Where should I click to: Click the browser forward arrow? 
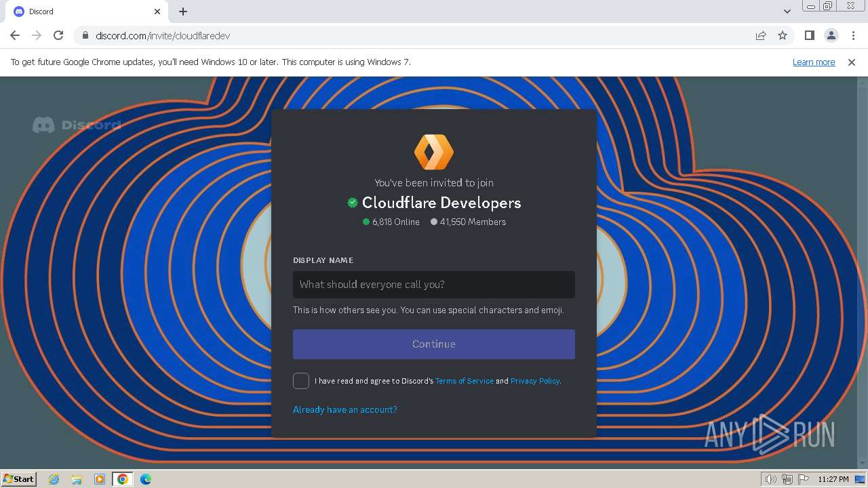[x=37, y=35]
